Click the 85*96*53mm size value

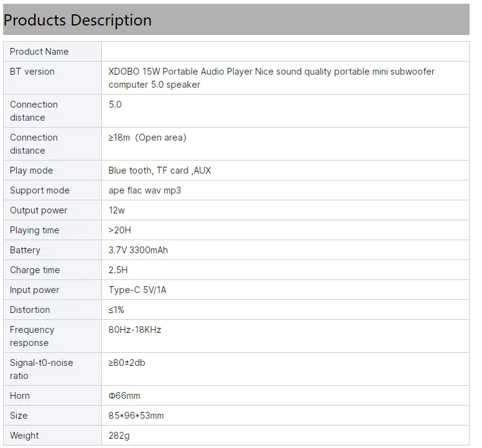tap(136, 416)
